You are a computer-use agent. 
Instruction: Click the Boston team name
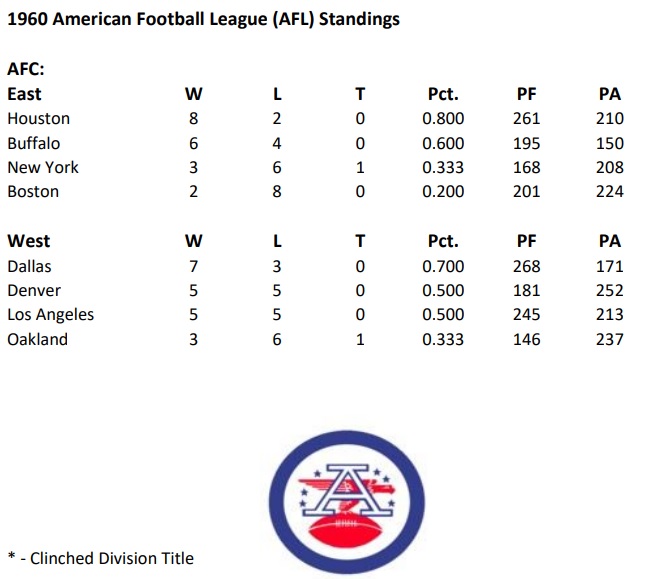pos(33,191)
